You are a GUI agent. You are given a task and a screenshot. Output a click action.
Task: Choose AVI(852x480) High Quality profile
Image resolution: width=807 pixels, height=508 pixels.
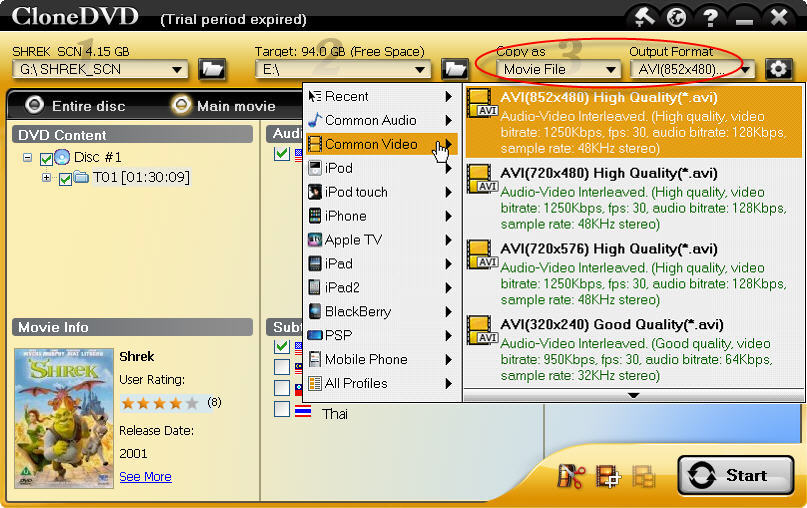634,122
